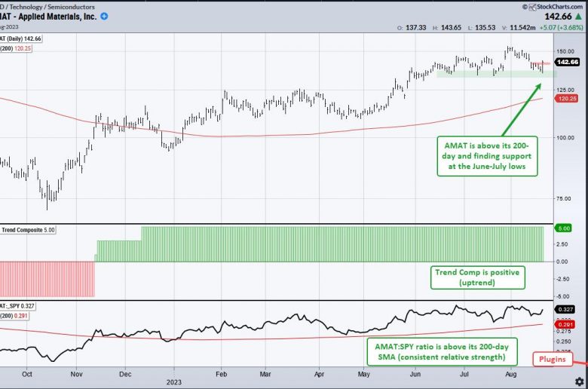Click the red 120.25 price axis tag
588x389 pixels.
tap(567, 98)
